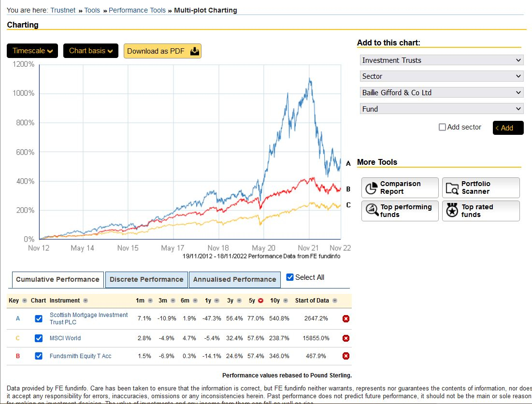Click the 238.7% value for MSCI World

(279, 338)
